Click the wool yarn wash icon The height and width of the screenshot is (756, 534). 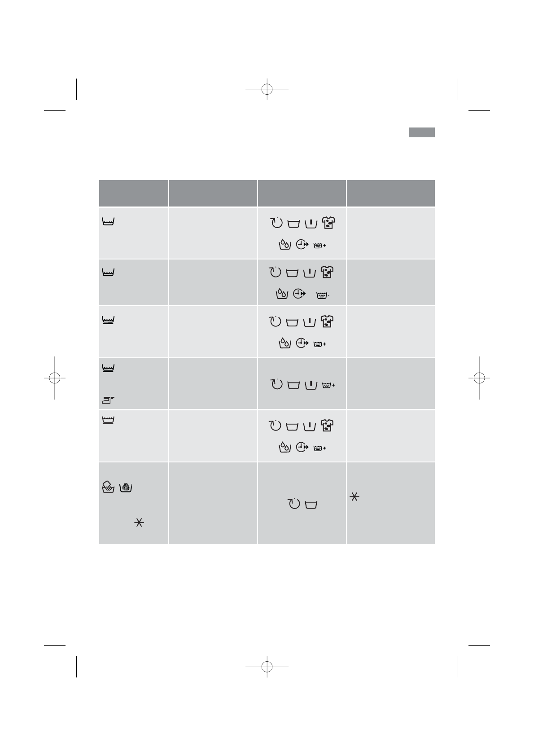point(126,487)
